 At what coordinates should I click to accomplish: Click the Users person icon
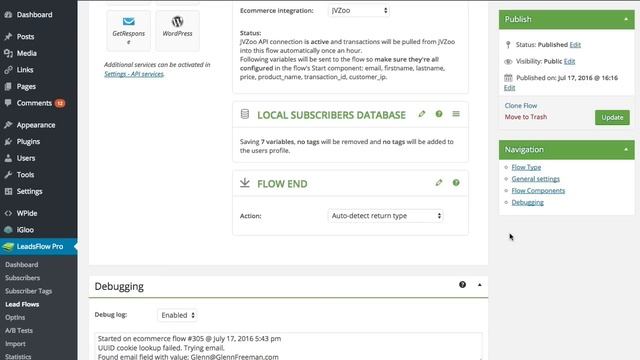click(x=8, y=158)
